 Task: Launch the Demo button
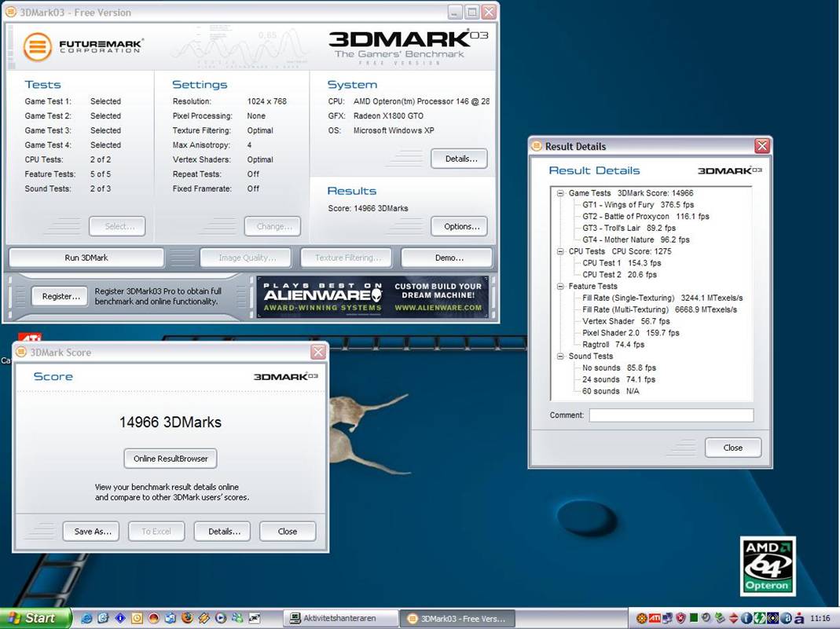[447, 258]
